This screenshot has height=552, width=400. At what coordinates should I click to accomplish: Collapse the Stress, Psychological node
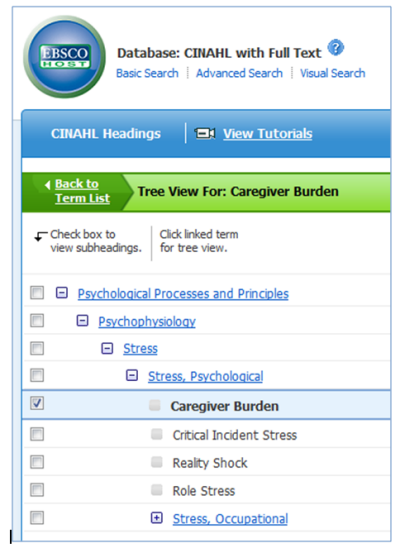(x=132, y=375)
